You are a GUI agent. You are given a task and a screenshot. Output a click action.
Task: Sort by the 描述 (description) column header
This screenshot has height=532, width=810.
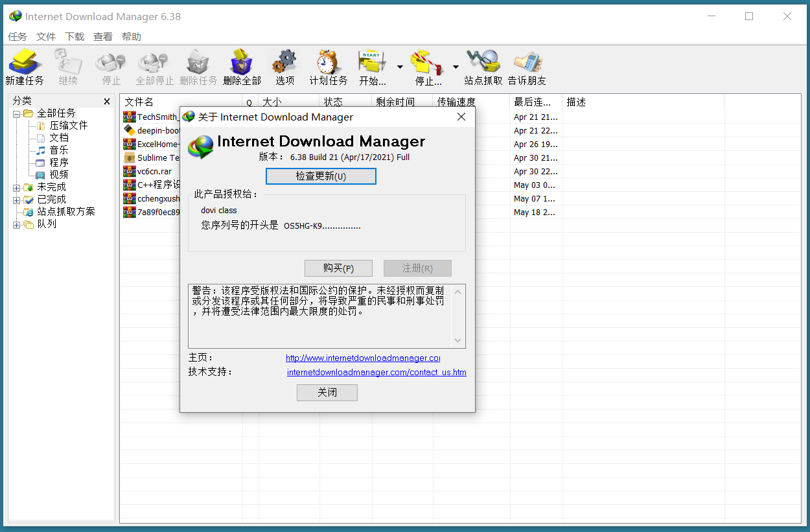[x=643, y=102]
